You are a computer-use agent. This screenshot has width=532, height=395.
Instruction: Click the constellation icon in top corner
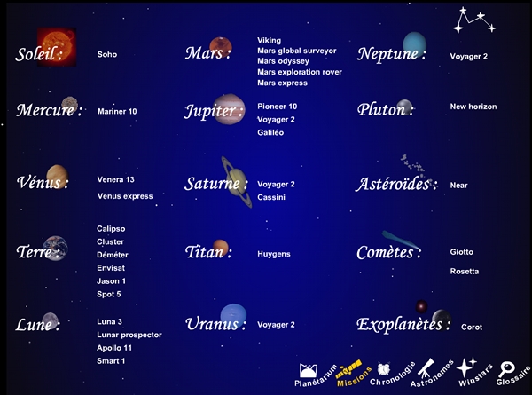(474, 20)
